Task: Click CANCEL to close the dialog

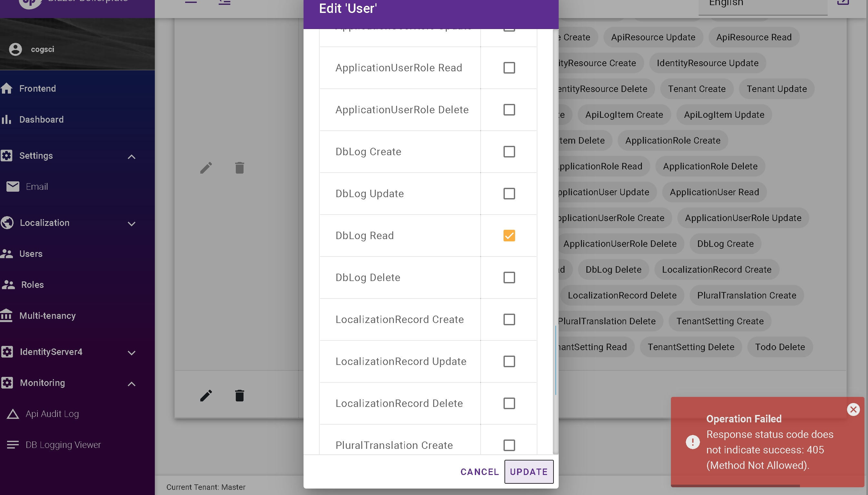Action: coord(479,472)
